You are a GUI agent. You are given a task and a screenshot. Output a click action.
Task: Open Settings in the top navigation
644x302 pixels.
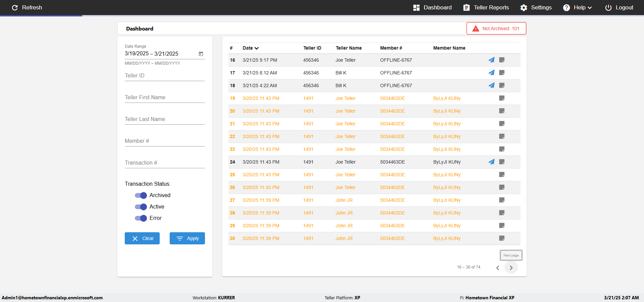[536, 8]
